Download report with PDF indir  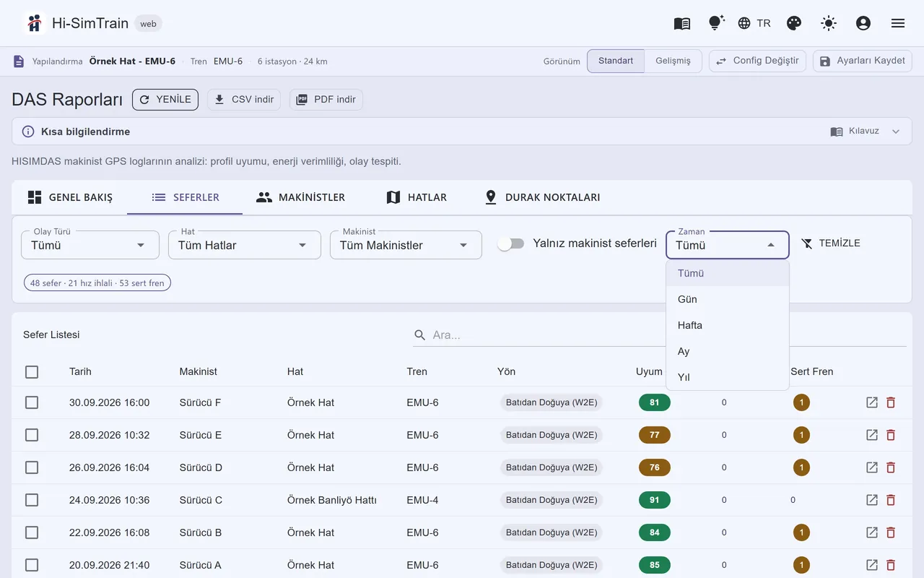coord(326,100)
